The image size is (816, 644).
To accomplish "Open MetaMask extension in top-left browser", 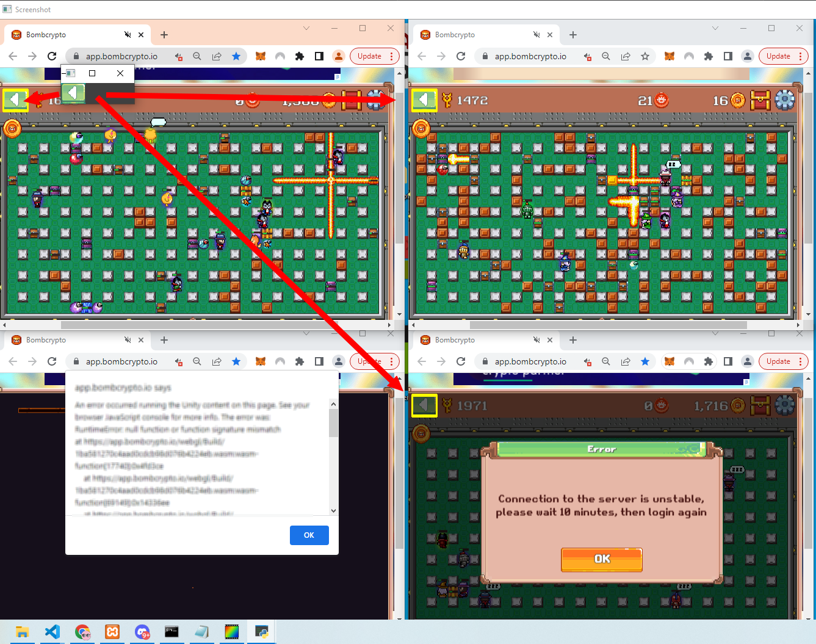I will 261,56.
